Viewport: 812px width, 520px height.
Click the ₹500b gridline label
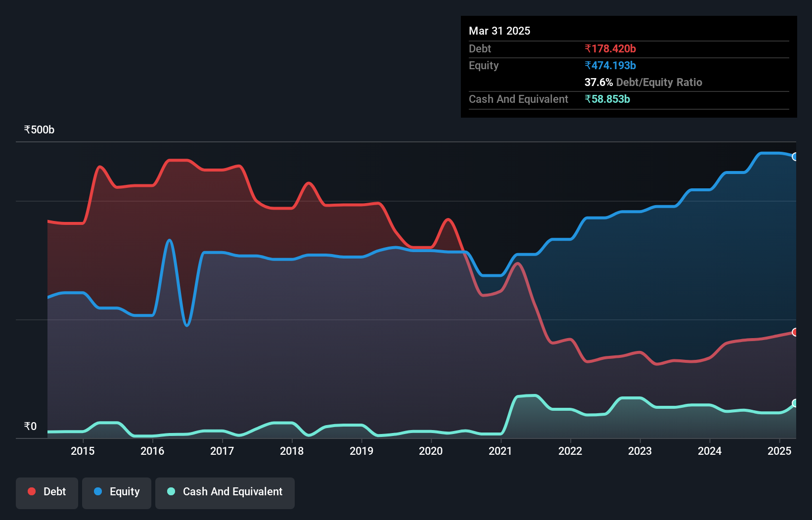pyautogui.click(x=39, y=130)
